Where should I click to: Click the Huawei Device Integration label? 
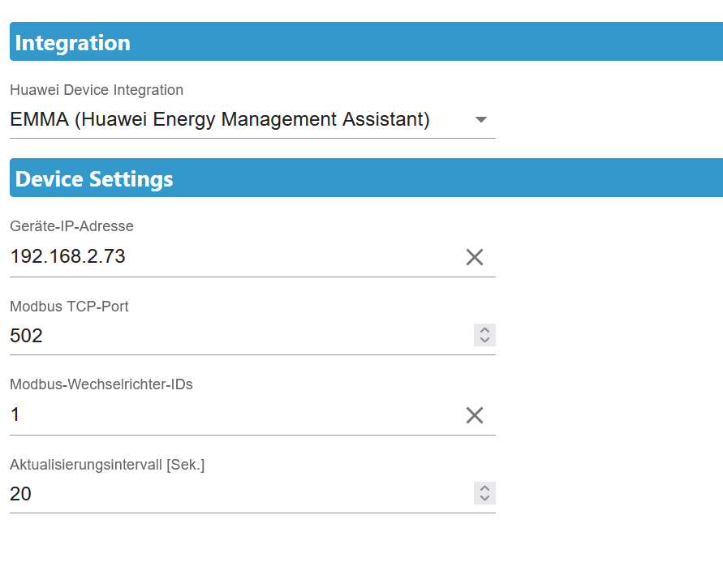[97, 90]
